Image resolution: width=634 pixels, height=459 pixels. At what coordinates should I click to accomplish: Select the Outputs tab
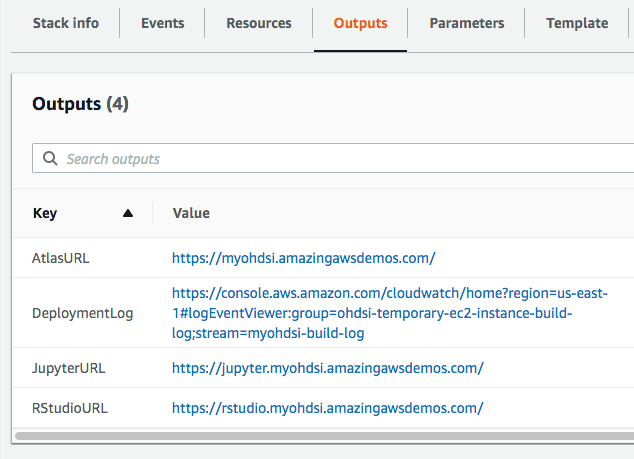(x=360, y=23)
